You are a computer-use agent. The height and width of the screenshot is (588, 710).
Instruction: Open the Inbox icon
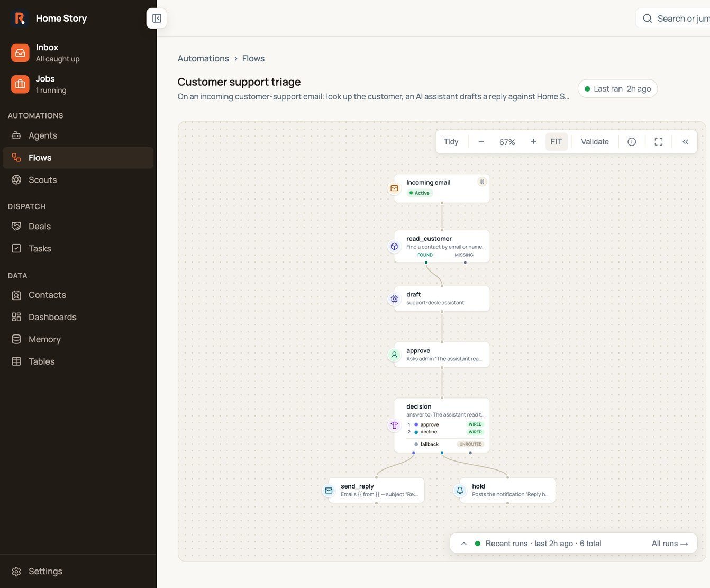20,53
